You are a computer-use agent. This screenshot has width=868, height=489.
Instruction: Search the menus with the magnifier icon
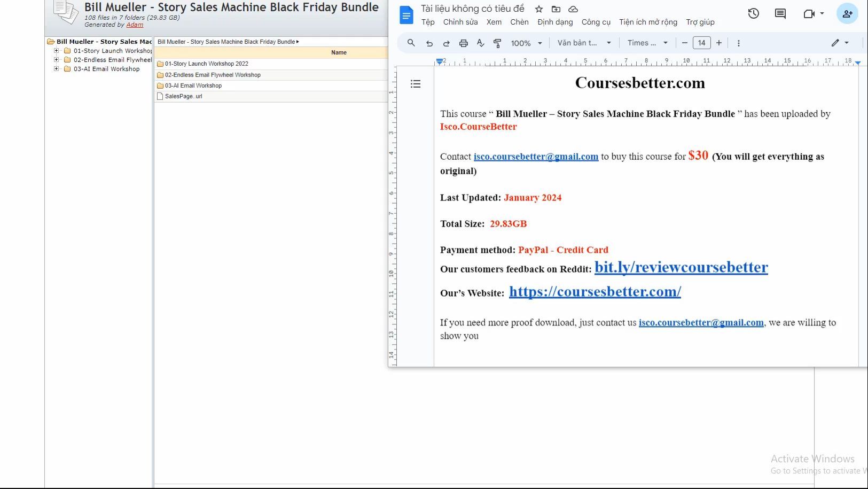point(411,43)
